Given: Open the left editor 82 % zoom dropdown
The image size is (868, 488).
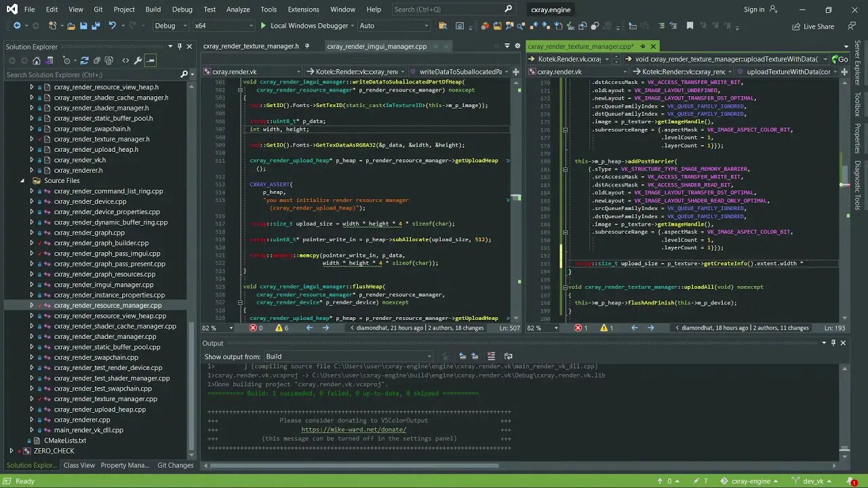Looking at the screenshot, I should click(x=218, y=328).
